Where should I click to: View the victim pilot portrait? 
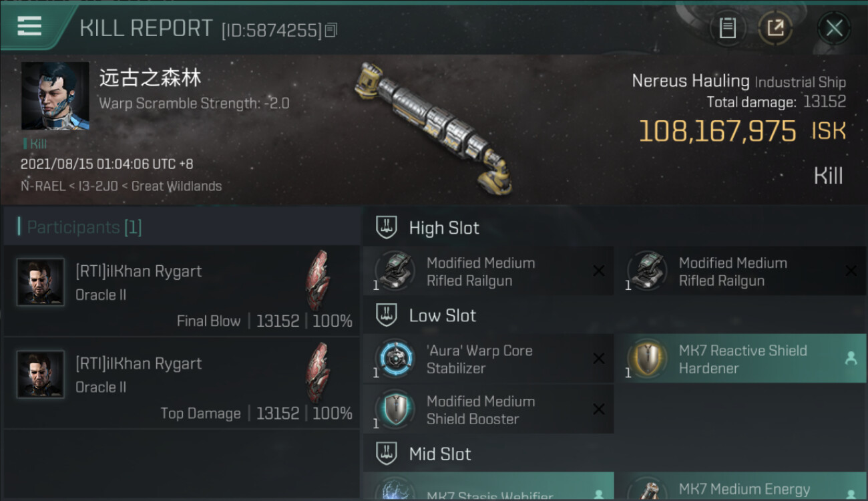tap(55, 96)
